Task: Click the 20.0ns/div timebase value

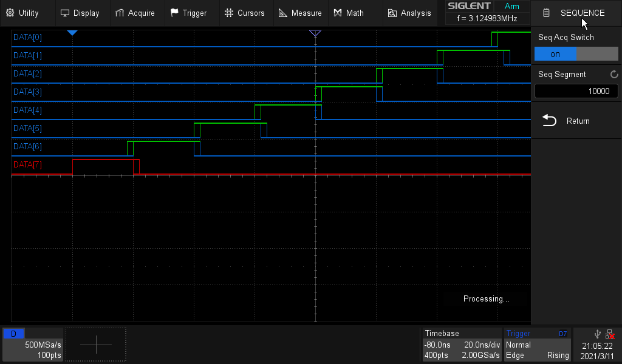Action: pyautogui.click(x=482, y=345)
